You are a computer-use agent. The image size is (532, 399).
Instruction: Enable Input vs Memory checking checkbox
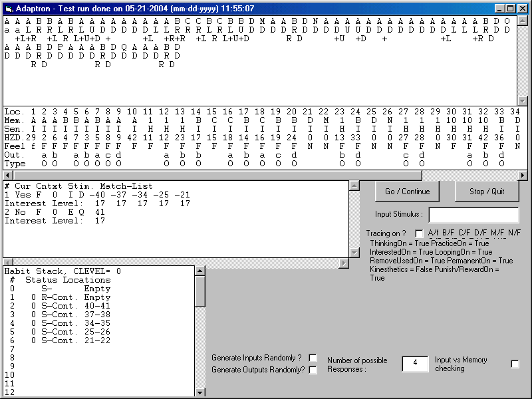515,364
